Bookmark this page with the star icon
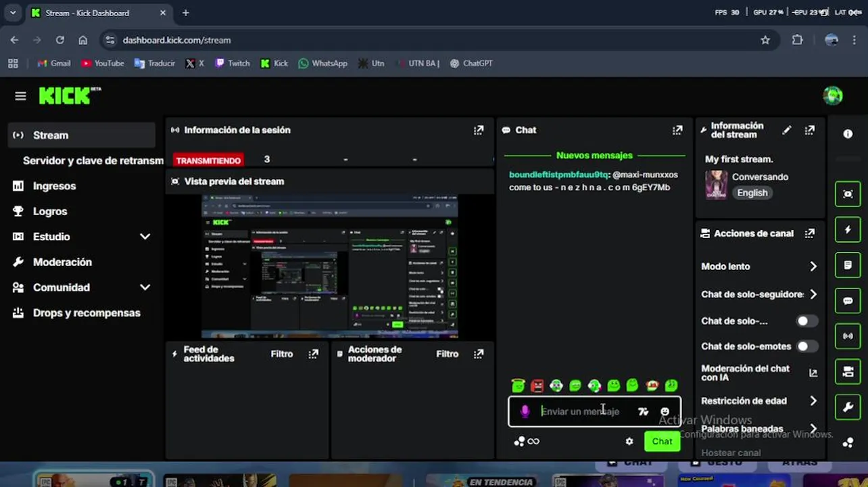 [765, 40]
